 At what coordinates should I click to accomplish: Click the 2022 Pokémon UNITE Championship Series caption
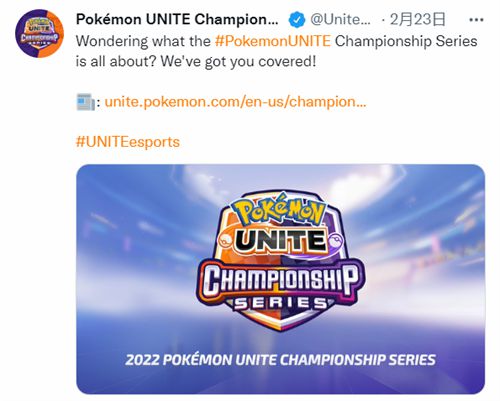[x=281, y=360]
